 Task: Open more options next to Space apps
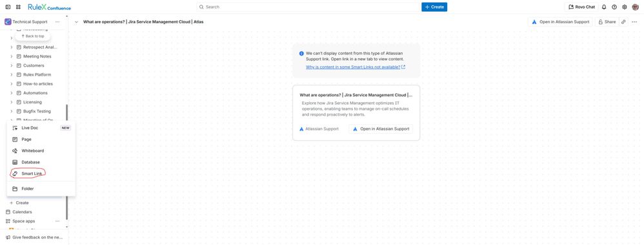57,221
